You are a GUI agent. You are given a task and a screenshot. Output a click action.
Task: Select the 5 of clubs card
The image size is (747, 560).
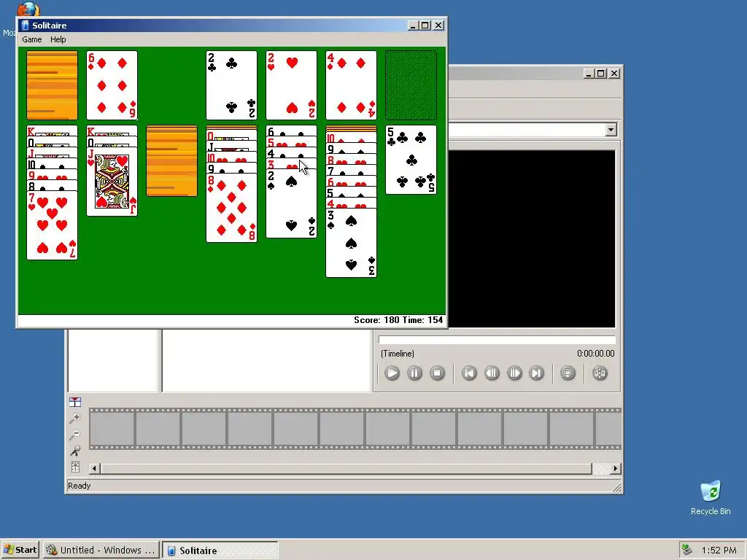tap(411, 160)
